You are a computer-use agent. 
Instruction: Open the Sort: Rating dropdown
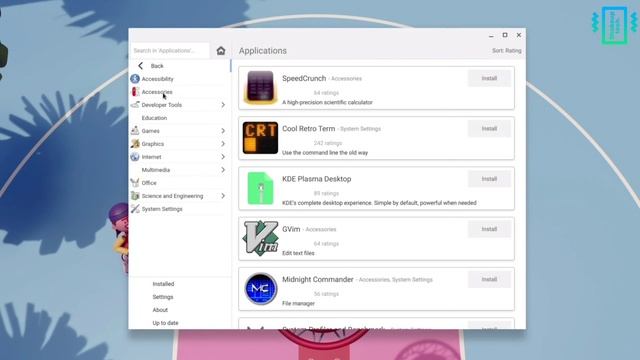pyautogui.click(x=507, y=51)
